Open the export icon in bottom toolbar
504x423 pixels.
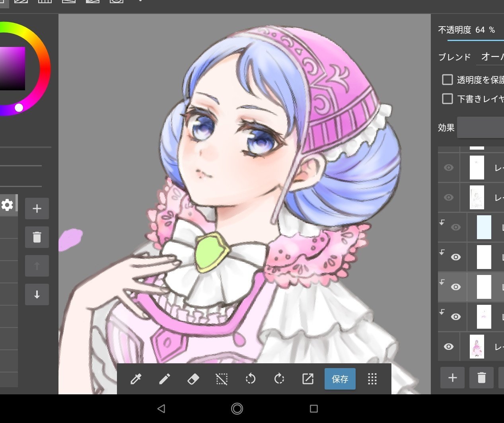click(308, 379)
